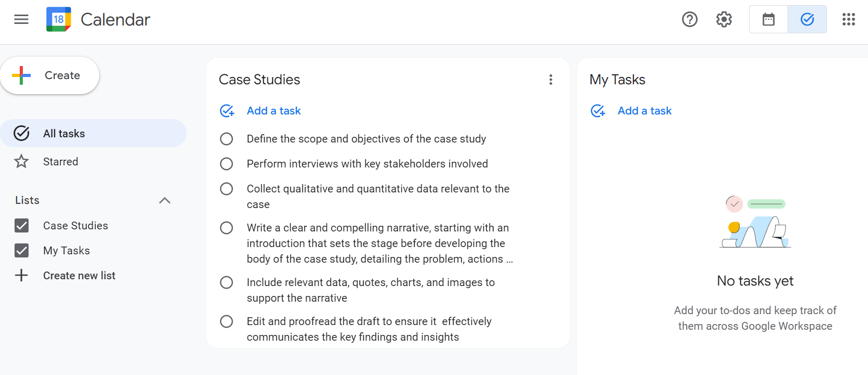This screenshot has height=375, width=868.
Task: Open the Help support icon
Action: (689, 20)
